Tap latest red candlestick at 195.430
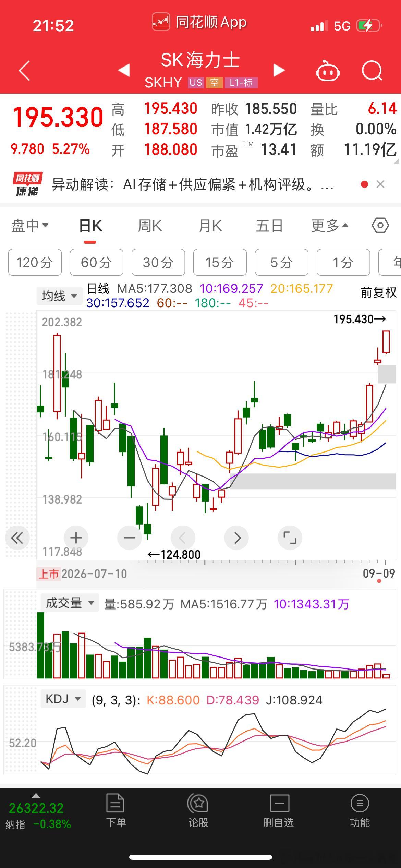 [x=386, y=342]
